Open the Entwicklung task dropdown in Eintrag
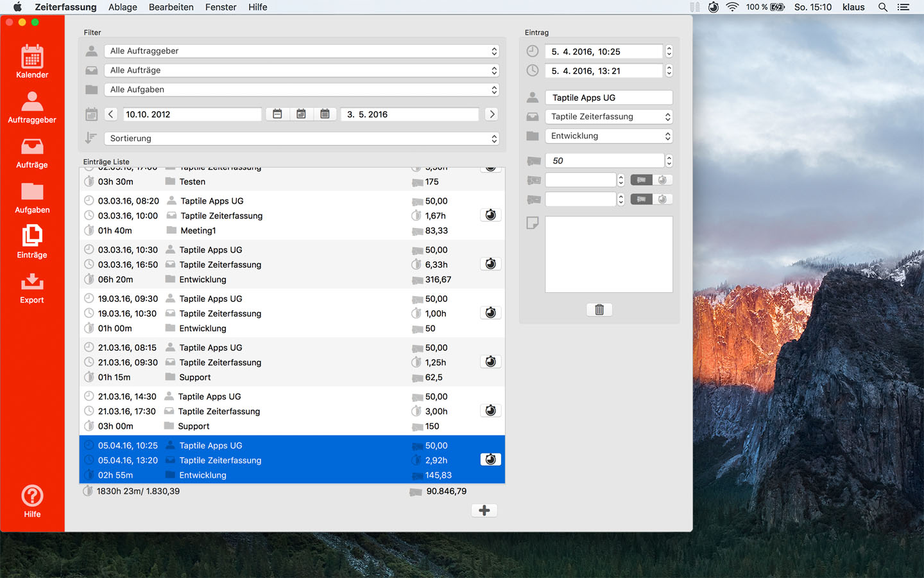 coord(609,136)
